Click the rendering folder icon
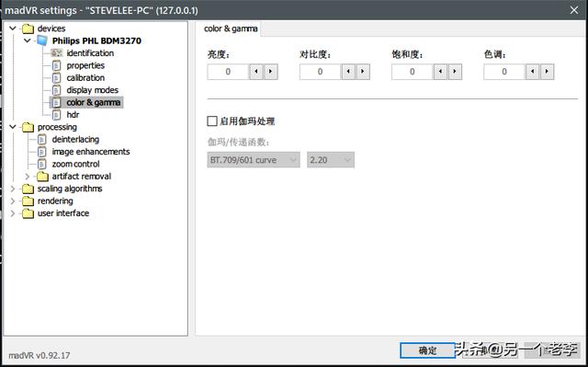This screenshot has height=367, width=588. click(x=28, y=201)
